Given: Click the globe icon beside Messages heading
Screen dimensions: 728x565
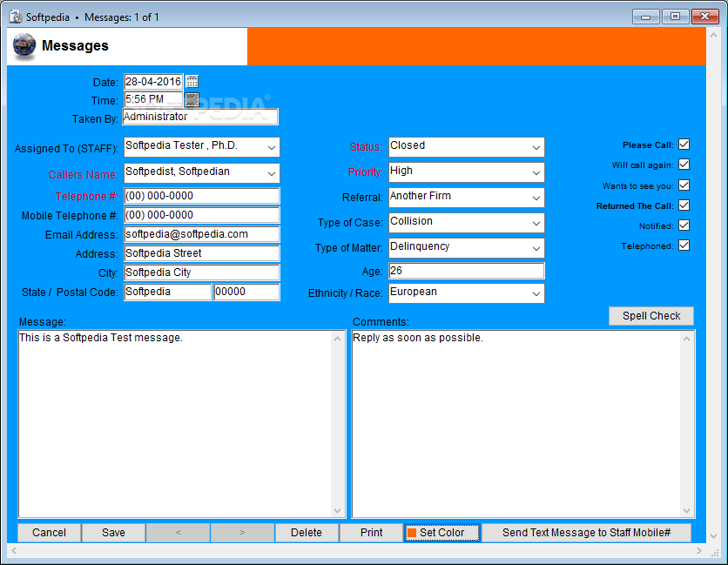Looking at the screenshot, I should point(24,46).
